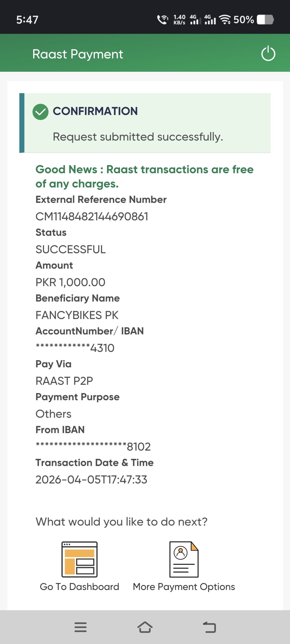Click the More Payment Options label
The width and height of the screenshot is (290, 644).
point(184,587)
